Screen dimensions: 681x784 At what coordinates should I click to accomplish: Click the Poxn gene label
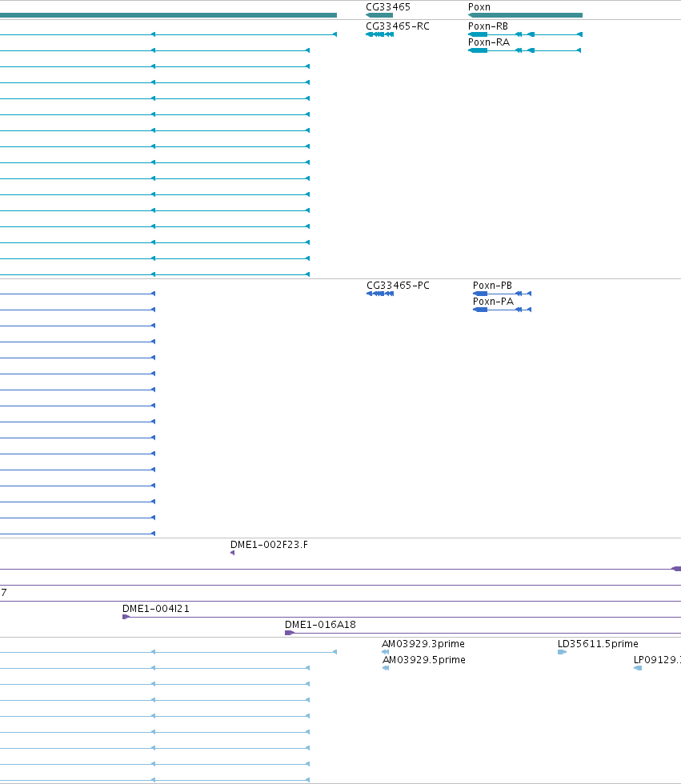coord(479,7)
